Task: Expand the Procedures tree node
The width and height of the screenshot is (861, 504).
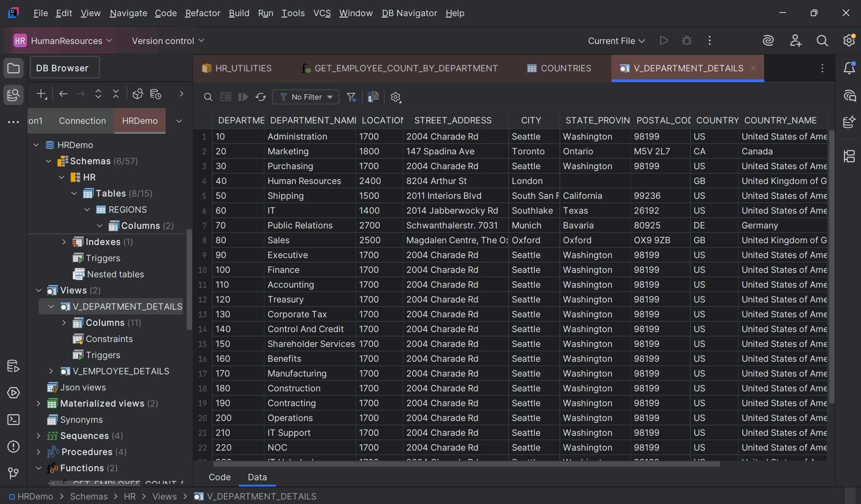Action: (39, 452)
